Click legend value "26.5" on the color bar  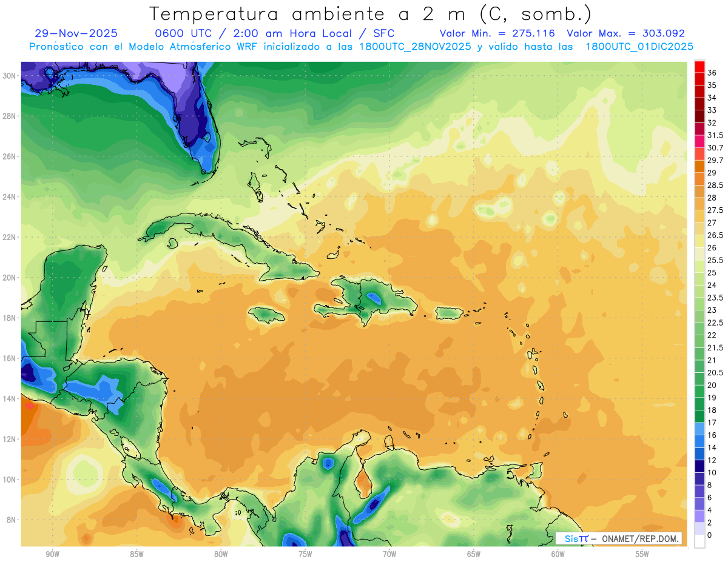point(715,235)
